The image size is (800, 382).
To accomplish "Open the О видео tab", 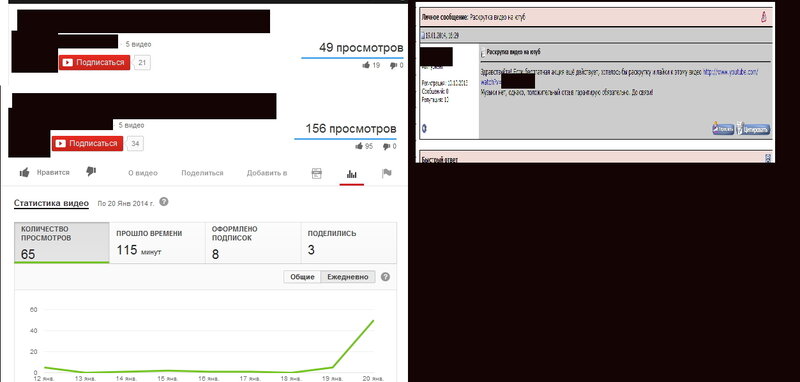I will (143, 173).
